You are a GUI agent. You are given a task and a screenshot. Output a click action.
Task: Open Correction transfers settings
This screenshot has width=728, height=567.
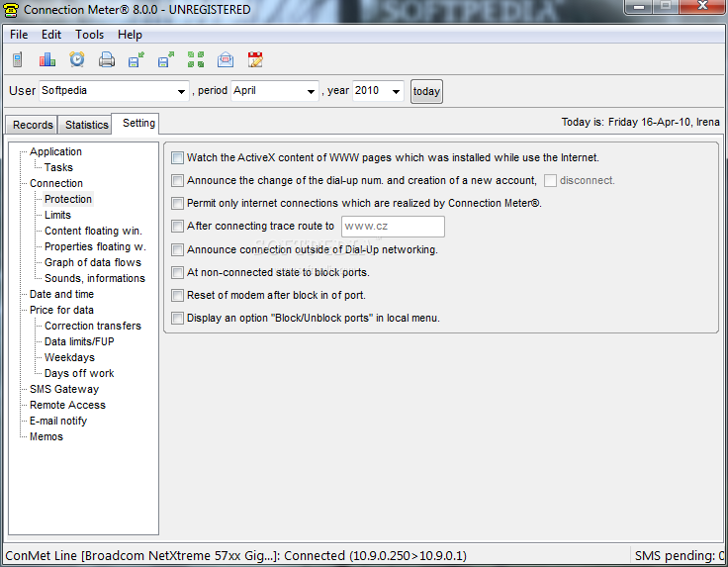point(93,326)
